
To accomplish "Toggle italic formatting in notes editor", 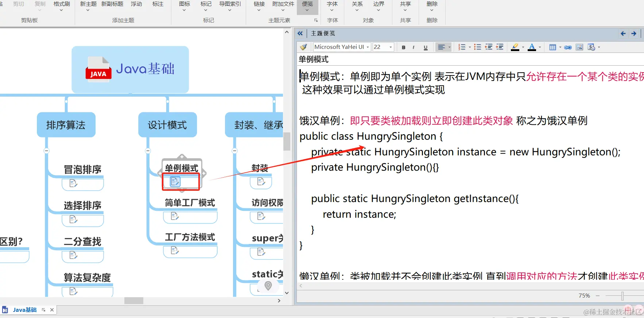I will pos(414,47).
